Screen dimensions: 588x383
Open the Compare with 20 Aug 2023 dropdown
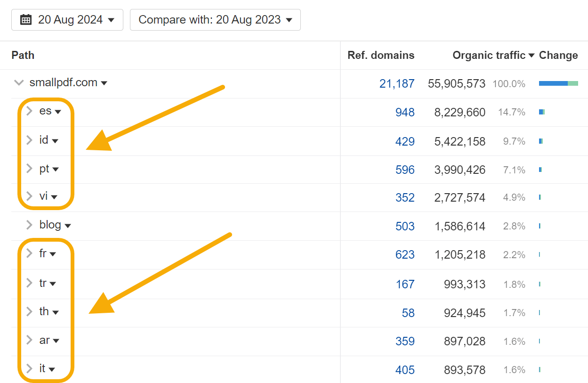[x=215, y=20]
